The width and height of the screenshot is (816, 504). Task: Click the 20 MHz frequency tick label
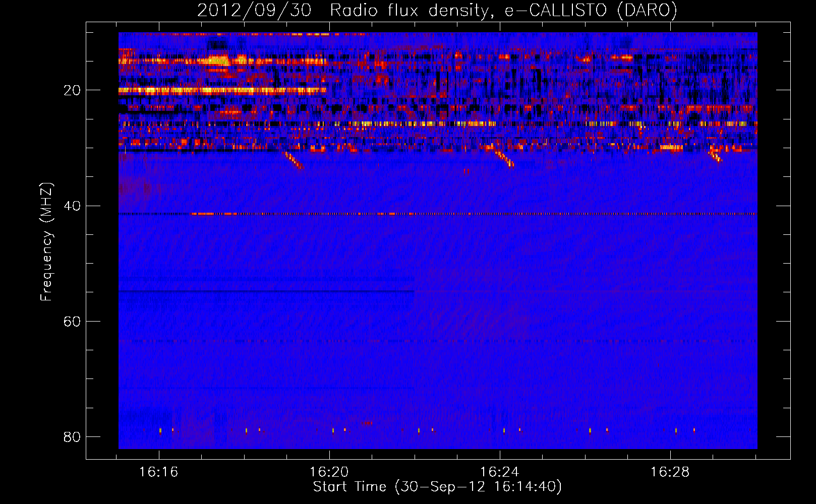[72, 91]
